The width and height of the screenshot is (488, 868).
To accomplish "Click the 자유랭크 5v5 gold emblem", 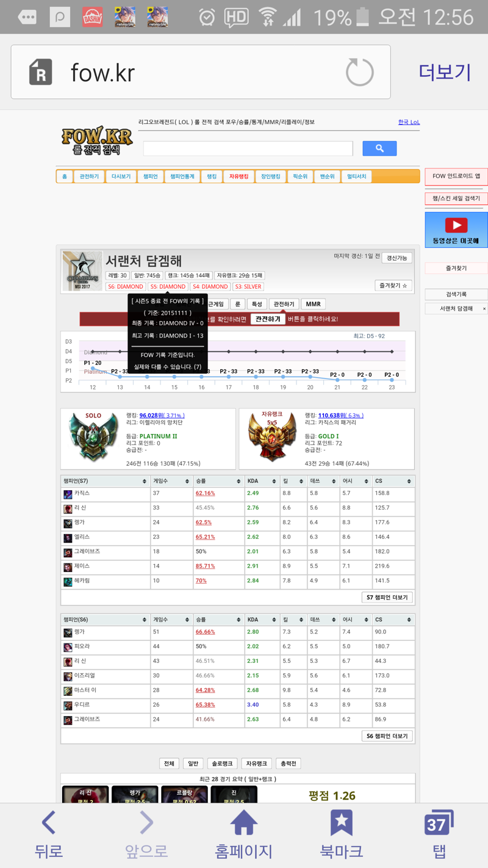I will tap(272, 436).
